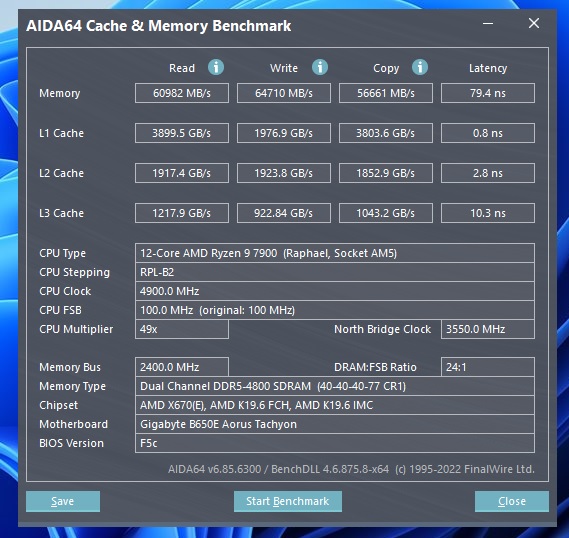
Task: Select L3 Cache latency 10.3 ns
Action: click(x=488, y=213)
